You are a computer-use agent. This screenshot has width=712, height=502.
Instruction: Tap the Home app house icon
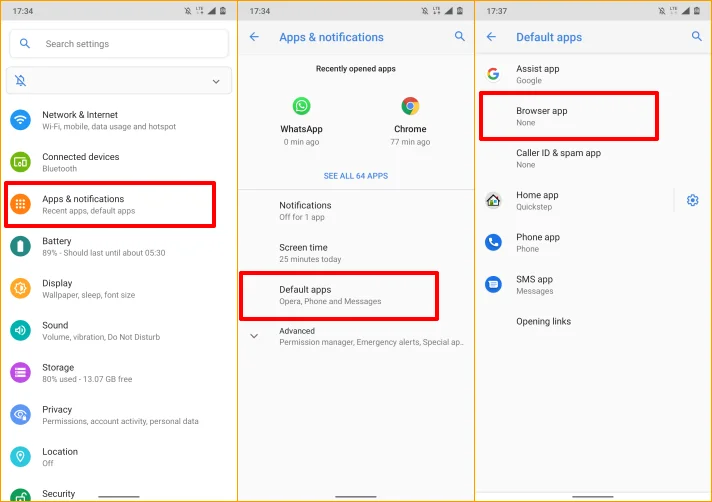pos(493,200)
